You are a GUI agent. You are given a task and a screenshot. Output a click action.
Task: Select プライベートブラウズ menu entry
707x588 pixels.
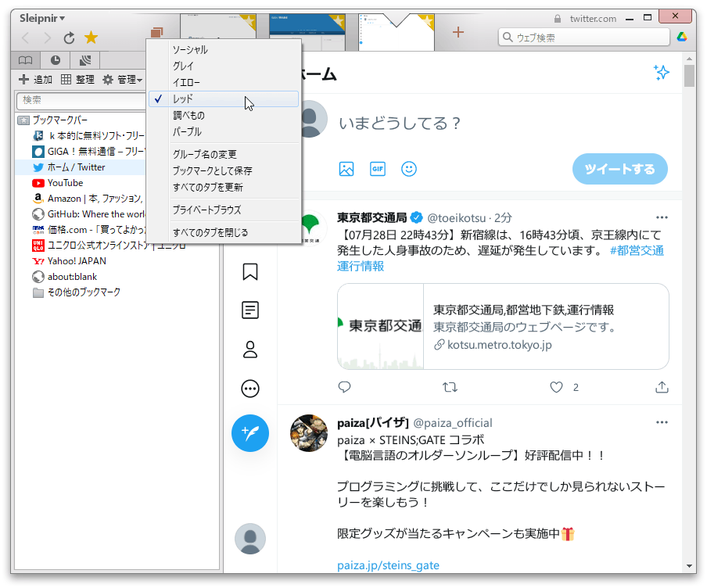tap(224, 210)
